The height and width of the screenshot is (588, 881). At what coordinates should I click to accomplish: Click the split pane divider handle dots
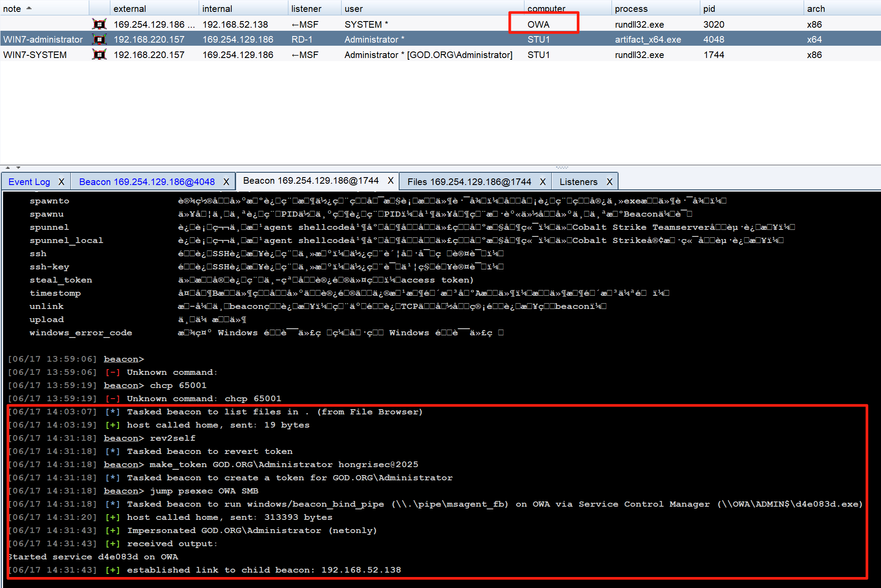[562, 167]
